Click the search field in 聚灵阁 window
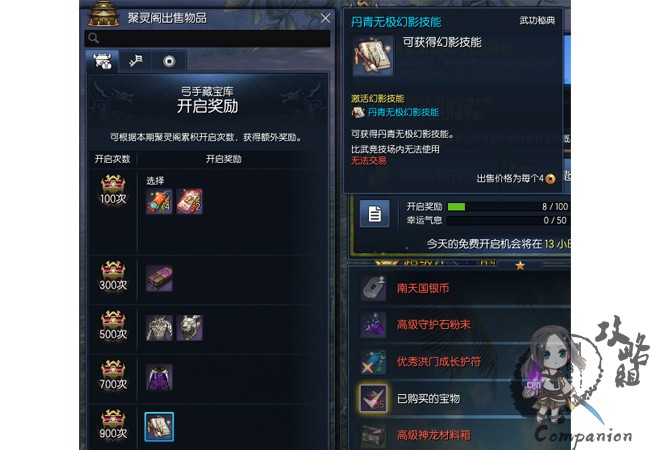Image resolution: width=650 pixels, height=450 pixels. (x=207, y=39)
